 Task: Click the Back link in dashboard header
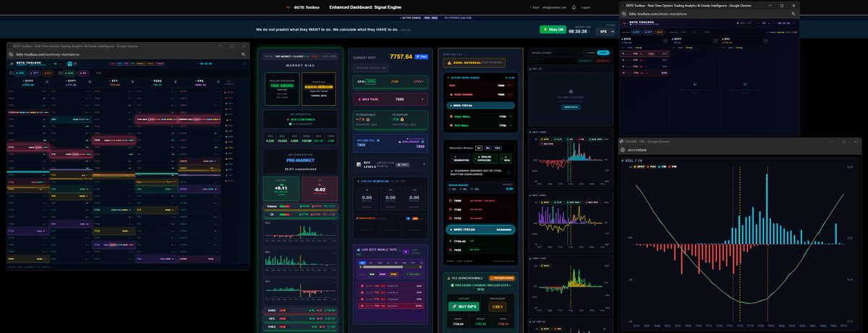[534, 7]
